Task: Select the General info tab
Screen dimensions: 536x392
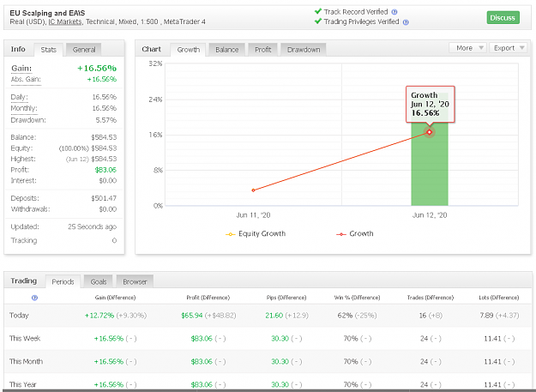Action: [x=84, y=50]
